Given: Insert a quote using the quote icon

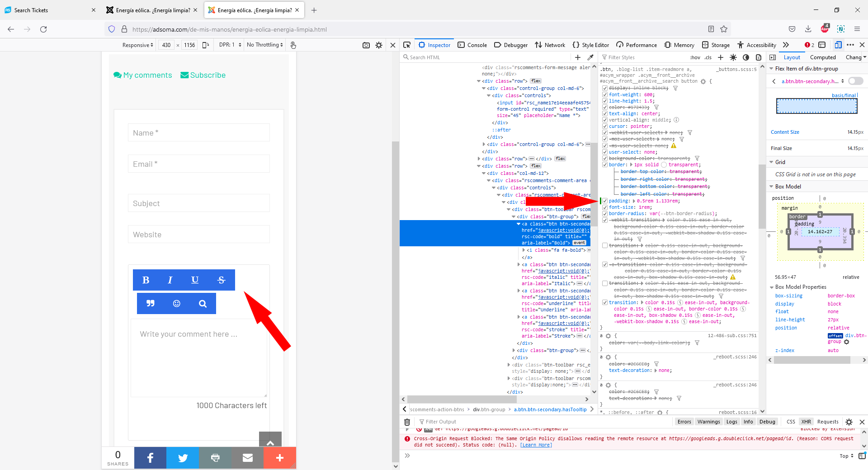Looking at the screenshot, I should (151, 304).
